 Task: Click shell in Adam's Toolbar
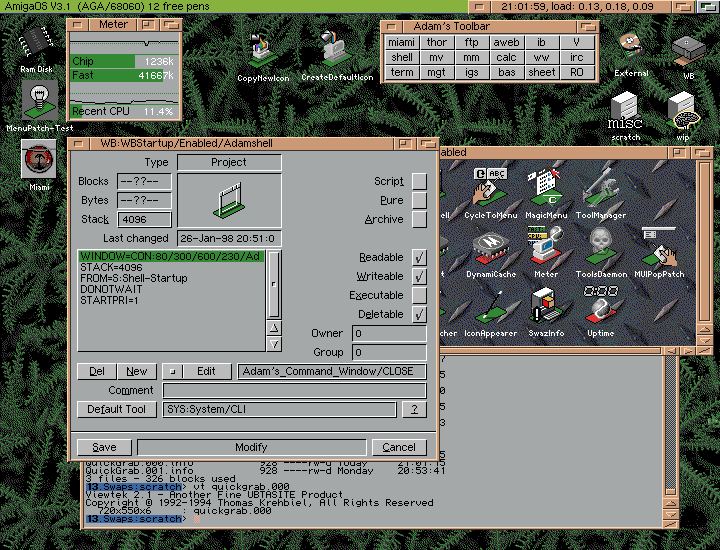pyautogui.click(x=401, y=57)
